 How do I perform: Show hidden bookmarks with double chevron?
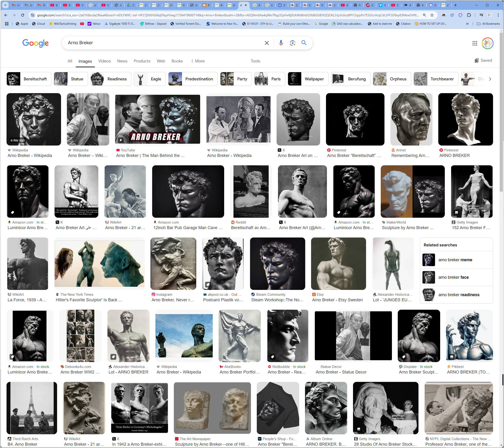click(467, 24)
